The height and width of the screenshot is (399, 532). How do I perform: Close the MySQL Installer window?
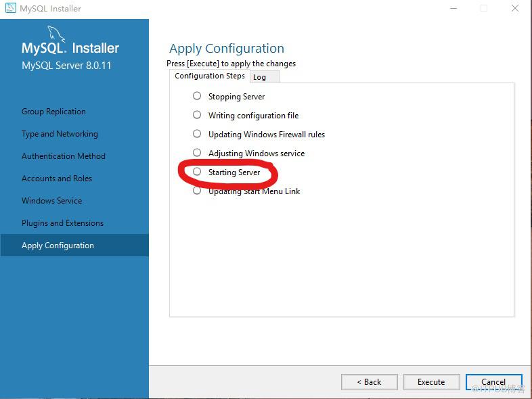pyautogui.click(x=515, y=8)
